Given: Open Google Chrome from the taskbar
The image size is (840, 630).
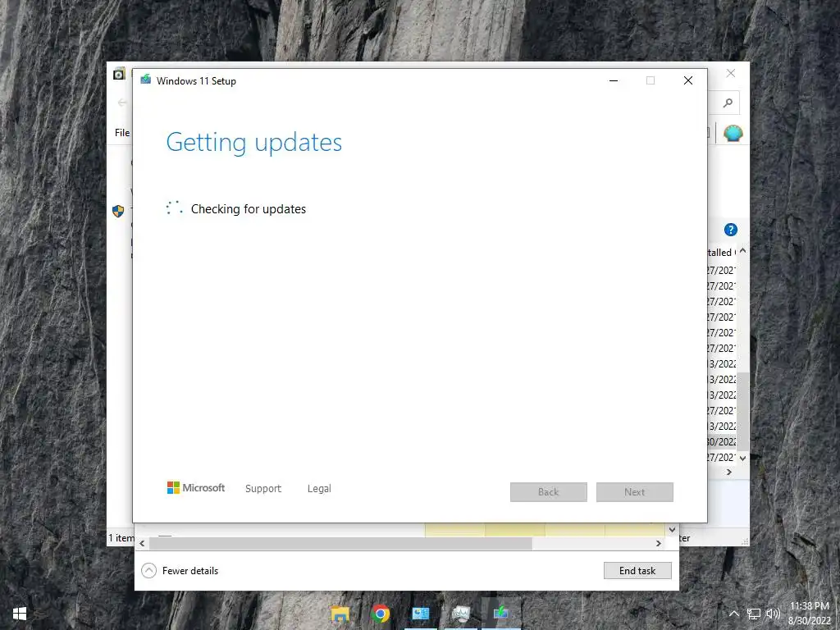Looking at the screenshot, I should coord(381,614).
